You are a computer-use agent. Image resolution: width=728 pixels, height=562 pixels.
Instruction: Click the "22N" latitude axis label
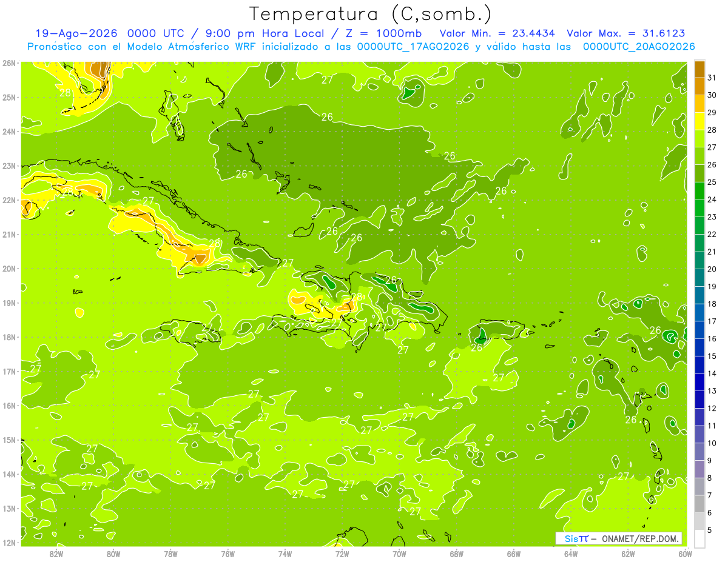9,200
